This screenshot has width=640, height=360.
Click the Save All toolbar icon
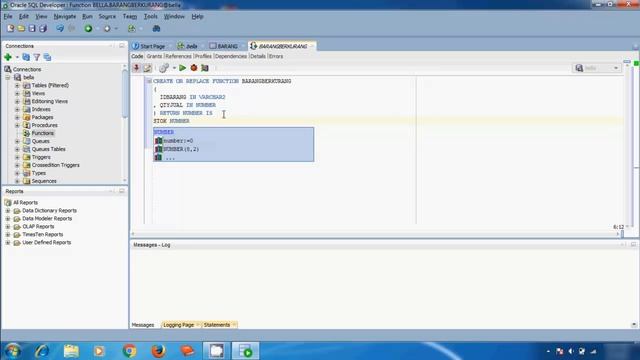pyautogui.click(x=43, y=29)
